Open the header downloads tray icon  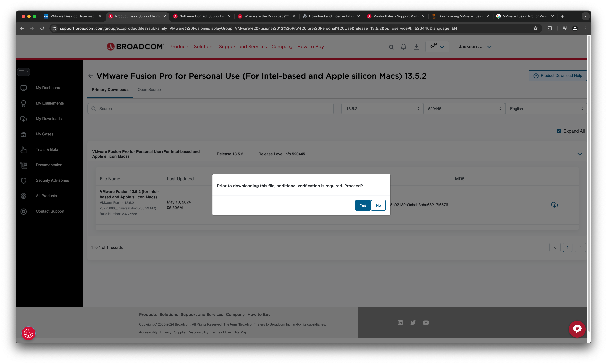416,47
